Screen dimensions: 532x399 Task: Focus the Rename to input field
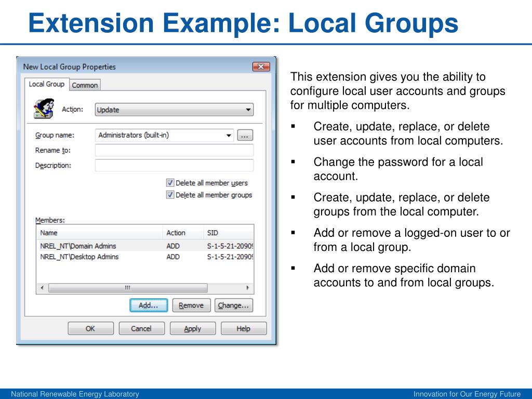tap(174, 150)
